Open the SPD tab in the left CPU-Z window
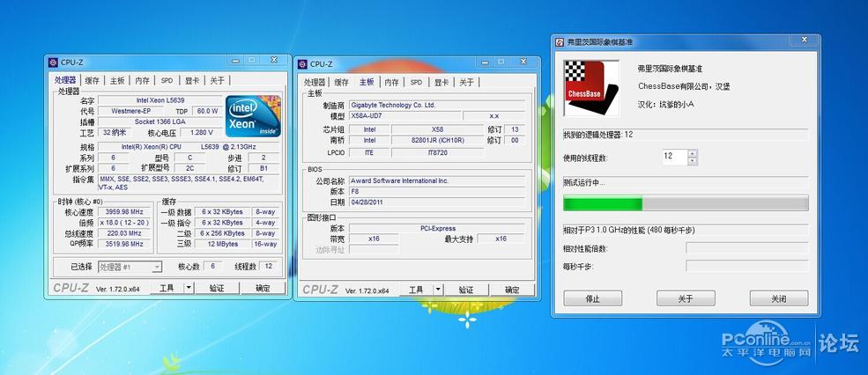Image resolution: width=868 pixels, height=375 pixels. pos(167,80)
